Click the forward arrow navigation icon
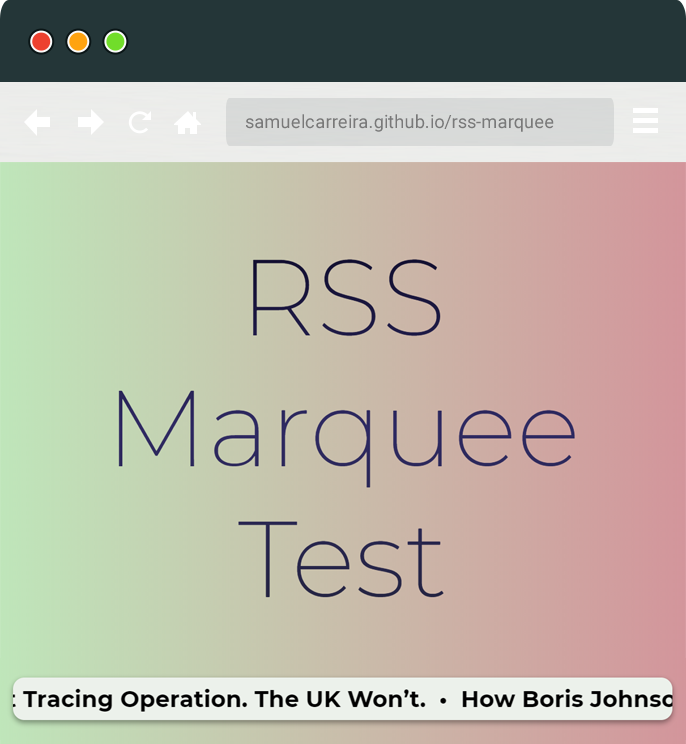Viewport: 686px width, 744px height. point(90,122)
